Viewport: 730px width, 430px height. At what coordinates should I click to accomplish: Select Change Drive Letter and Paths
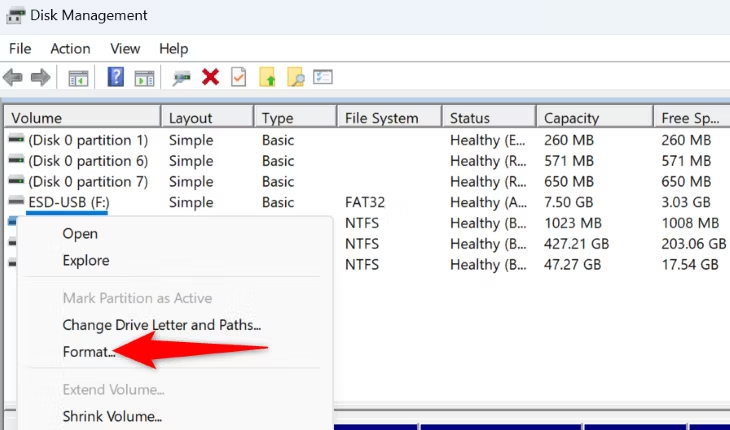(x=162, y=325)
